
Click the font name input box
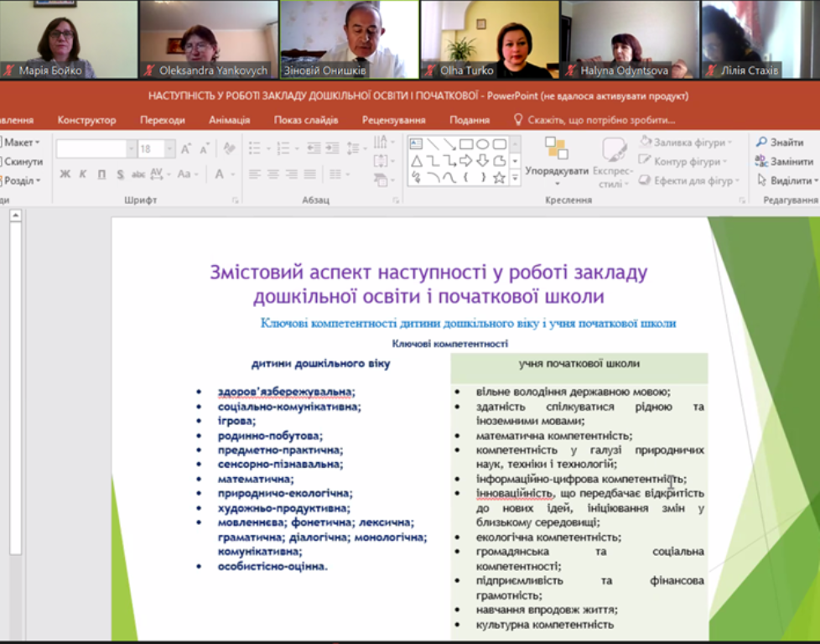[x=91, y=149]
